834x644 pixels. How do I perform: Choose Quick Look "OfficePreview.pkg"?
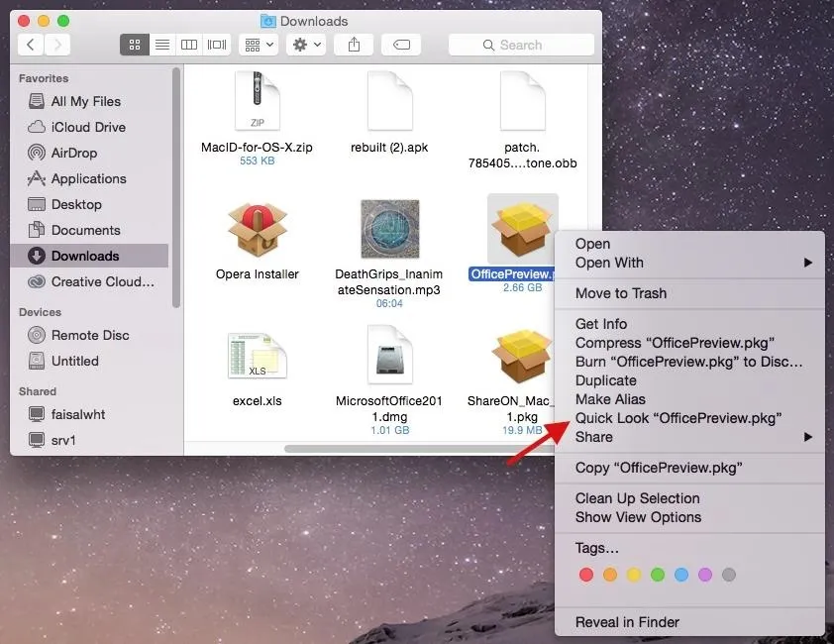(689, 418)
